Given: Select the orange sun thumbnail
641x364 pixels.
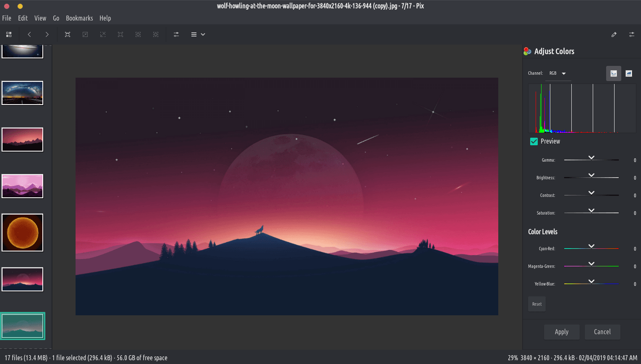Looking at the screenshot, I should pos(23,233).
